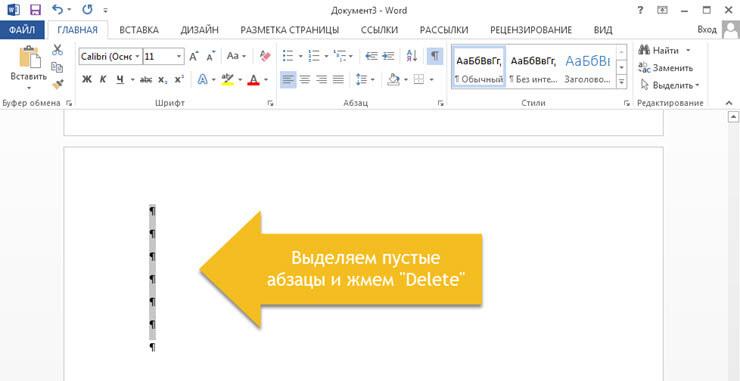Click the bulleted list icon

click(x=287, y=56)
